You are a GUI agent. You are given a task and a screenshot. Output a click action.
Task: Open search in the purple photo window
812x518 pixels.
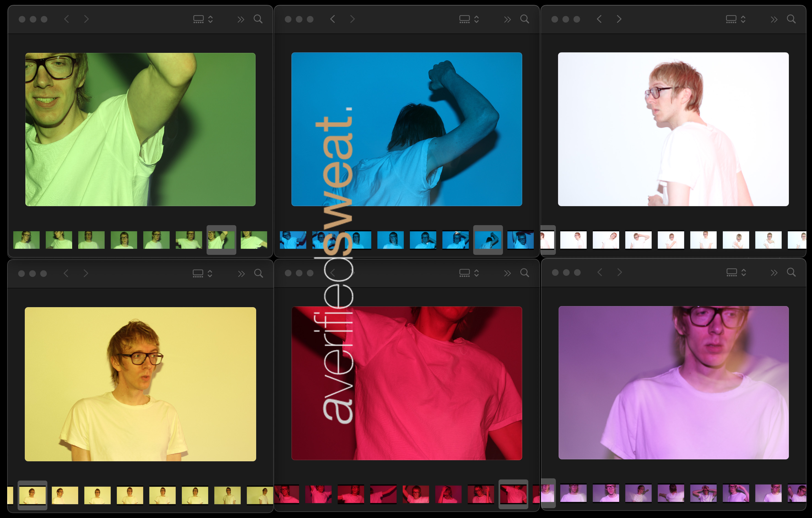(791, 272)
